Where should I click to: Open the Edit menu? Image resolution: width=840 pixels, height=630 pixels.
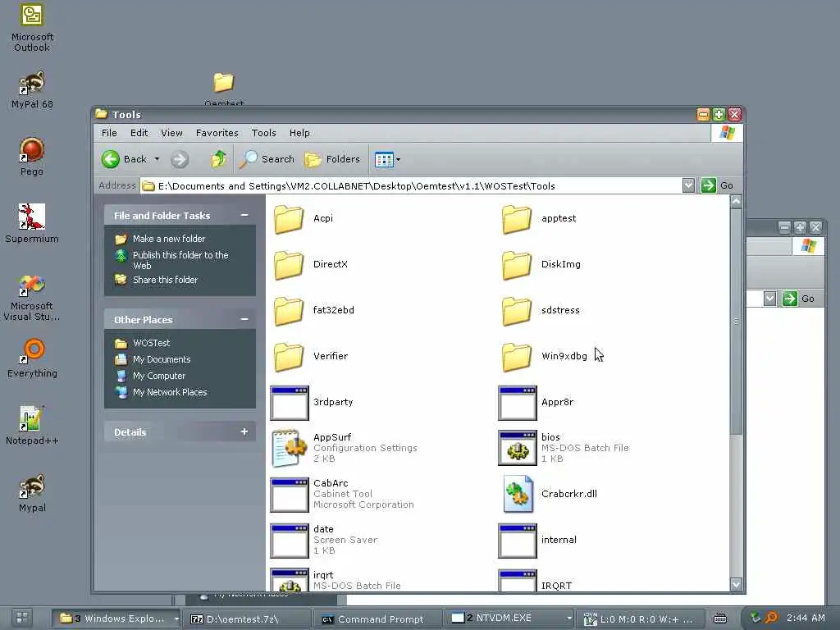[x=139, y=133]
